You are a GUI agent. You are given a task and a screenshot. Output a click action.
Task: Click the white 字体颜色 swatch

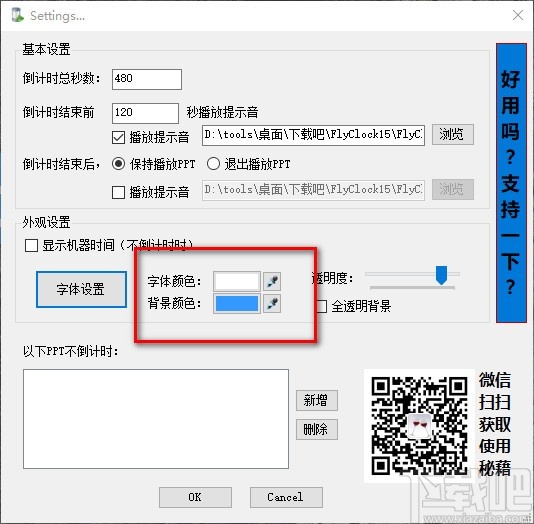pos(237,281)
